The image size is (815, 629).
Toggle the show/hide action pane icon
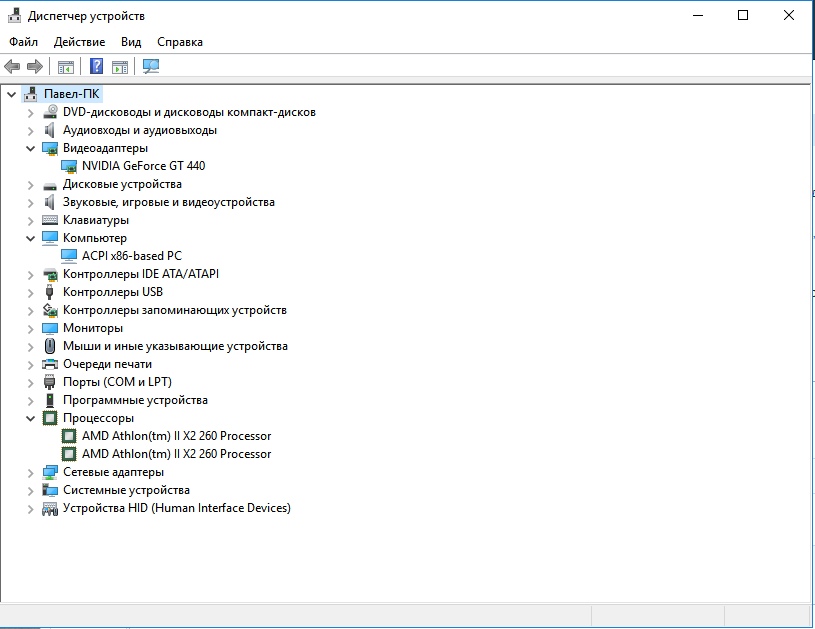click(x=120, y=67)
